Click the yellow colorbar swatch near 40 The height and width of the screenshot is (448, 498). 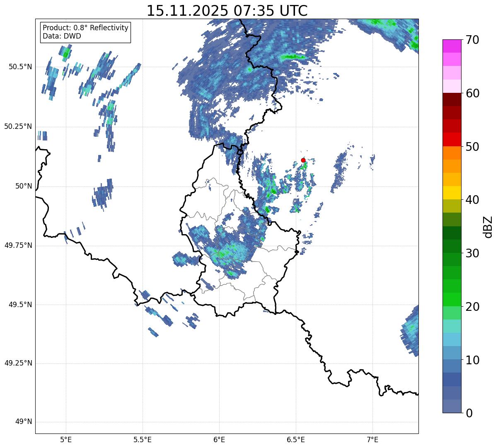pos(452,193)
